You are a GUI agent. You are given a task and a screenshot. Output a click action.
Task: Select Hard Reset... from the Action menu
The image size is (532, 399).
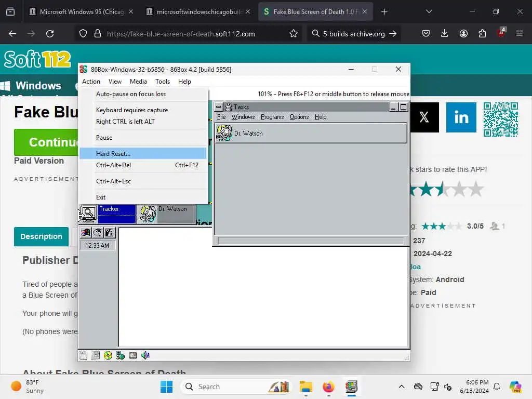tap(143, 153)
